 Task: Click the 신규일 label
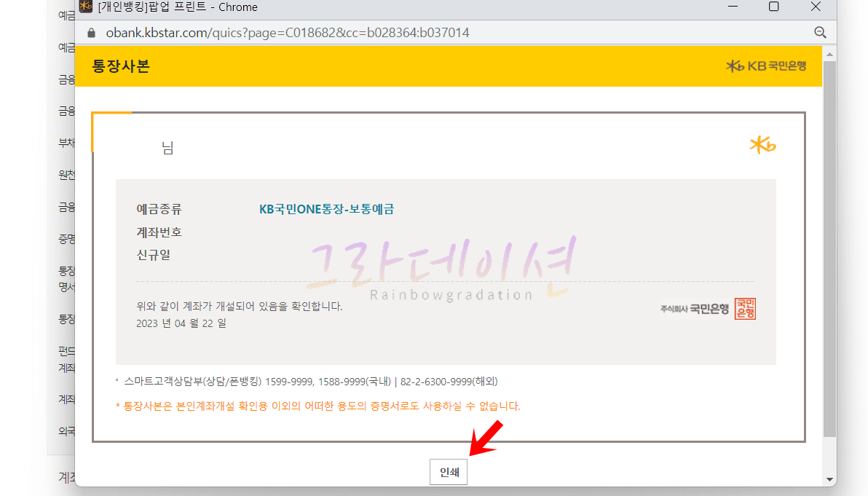click(154, 255)
